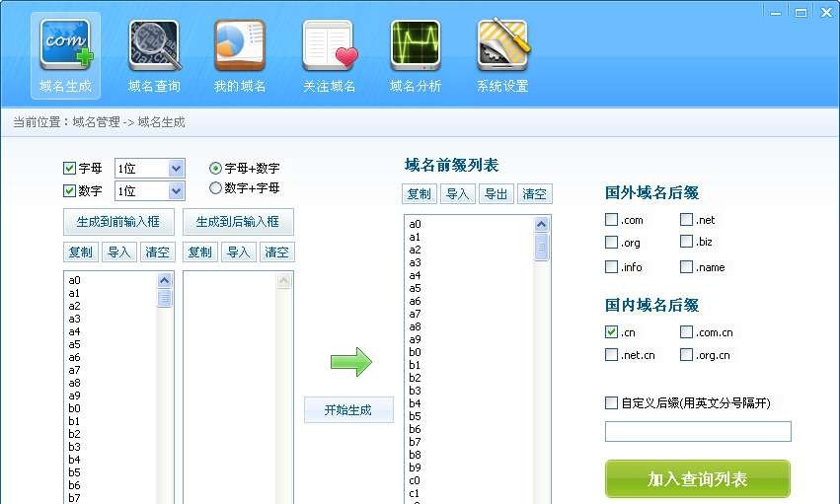Click 复制 in the prefix list toolbar
Viewport: 840px width, 504px height.
(419, 193)
